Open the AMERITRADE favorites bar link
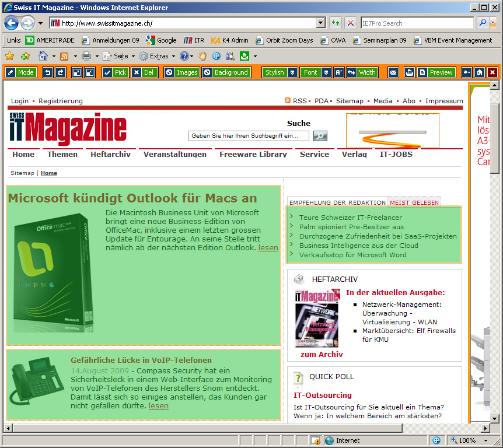The image size is (503, 448). (x=50, y=40)
